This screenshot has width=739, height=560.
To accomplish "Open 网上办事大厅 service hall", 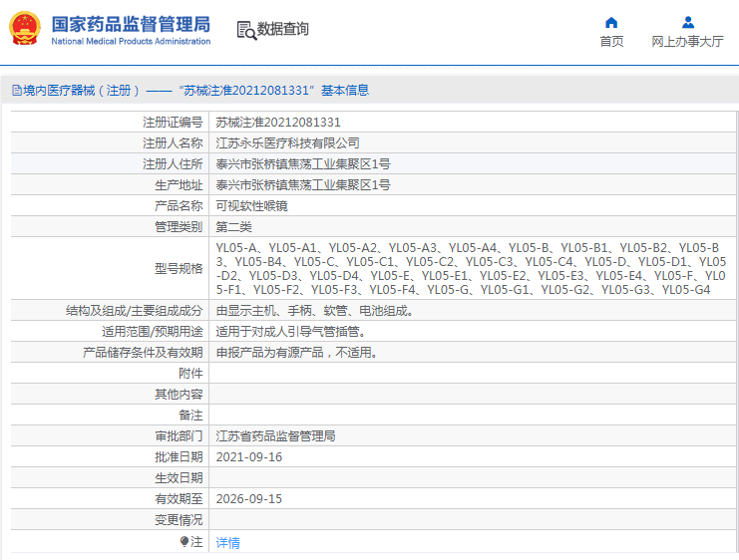I will [x=687, y=42].
